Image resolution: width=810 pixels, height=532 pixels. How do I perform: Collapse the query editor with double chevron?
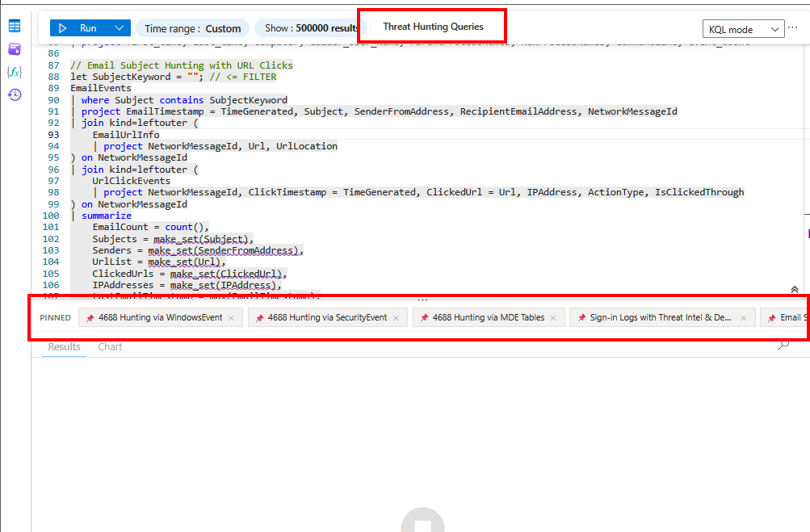coord(795,289)
